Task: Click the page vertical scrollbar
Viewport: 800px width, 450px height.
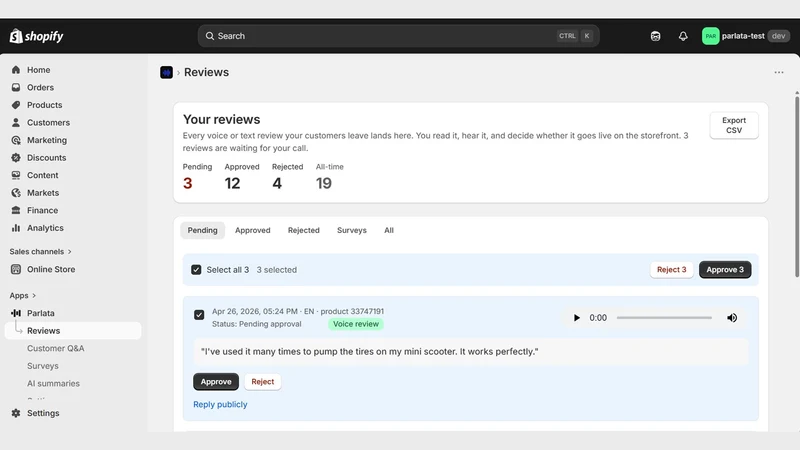Action: [x=796, y=186]
